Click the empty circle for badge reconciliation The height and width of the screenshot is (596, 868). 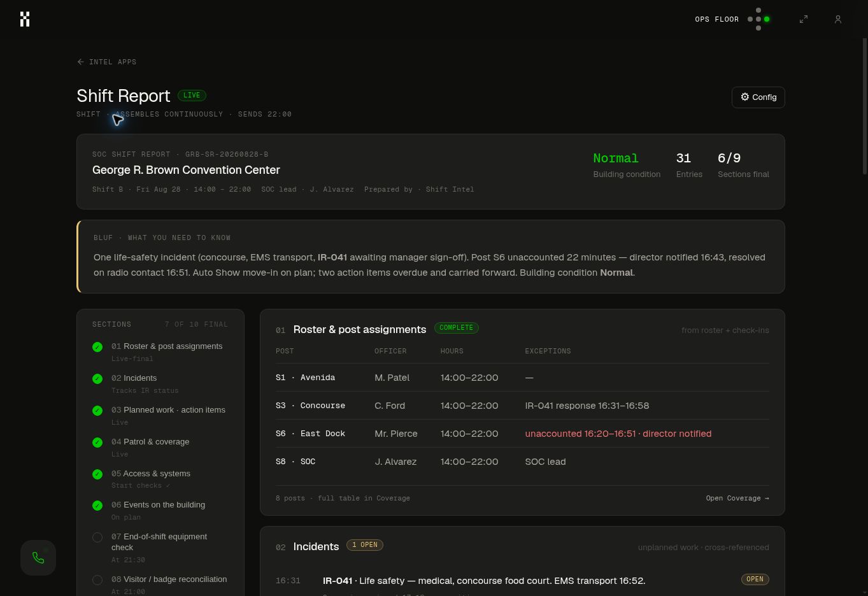pyautogui.click(x=97, y=580)
